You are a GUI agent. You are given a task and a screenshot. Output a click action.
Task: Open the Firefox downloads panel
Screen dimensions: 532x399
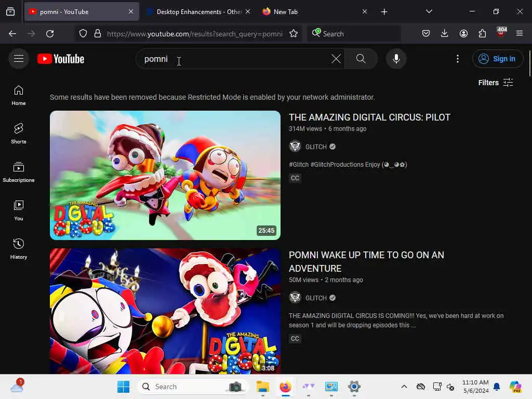[445, 33]
